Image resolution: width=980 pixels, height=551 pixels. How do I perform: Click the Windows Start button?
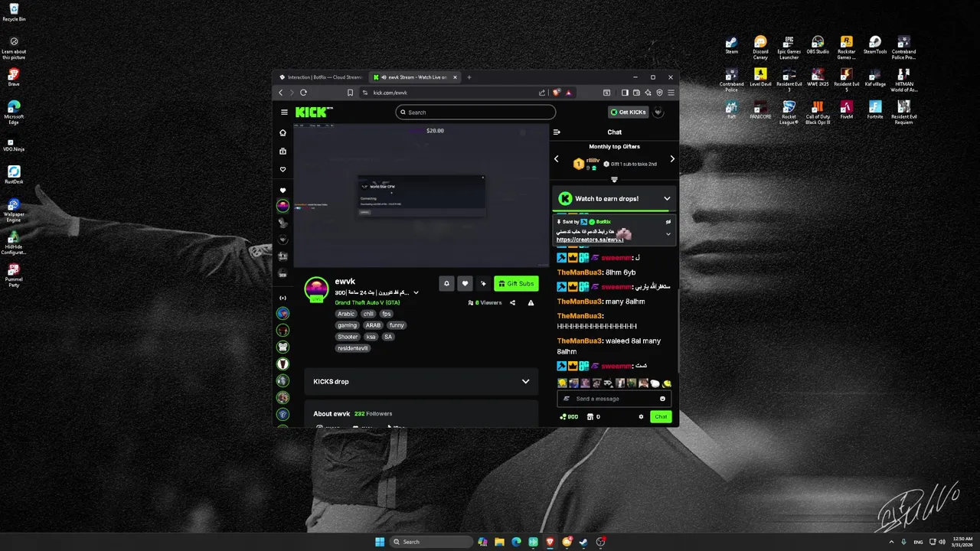(380, 542)
